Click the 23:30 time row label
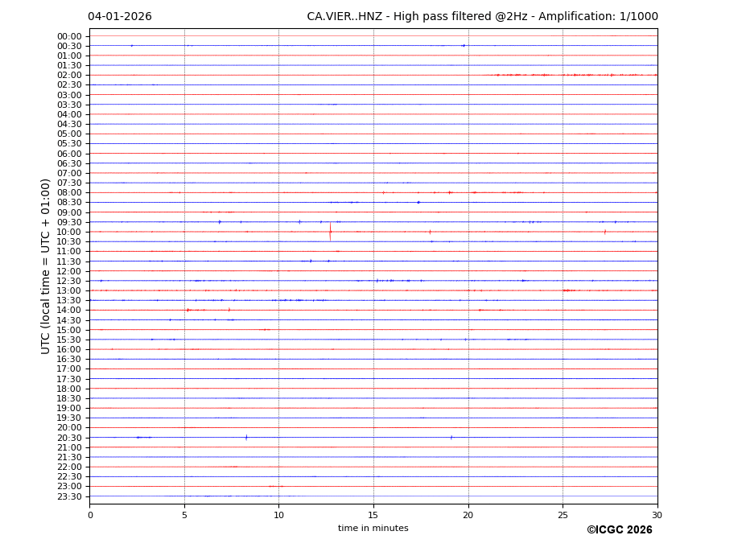The width and height of the screenshot is (746, 560). (68, 496)
